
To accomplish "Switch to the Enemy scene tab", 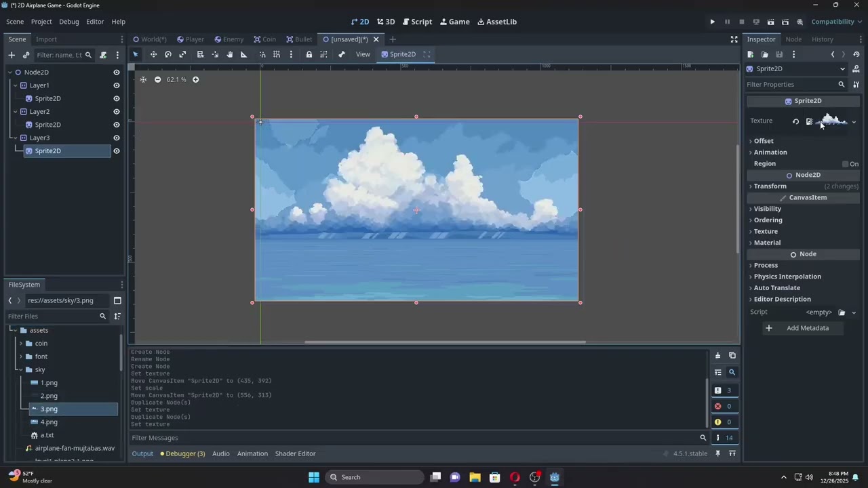I will [x=229, y=39].
